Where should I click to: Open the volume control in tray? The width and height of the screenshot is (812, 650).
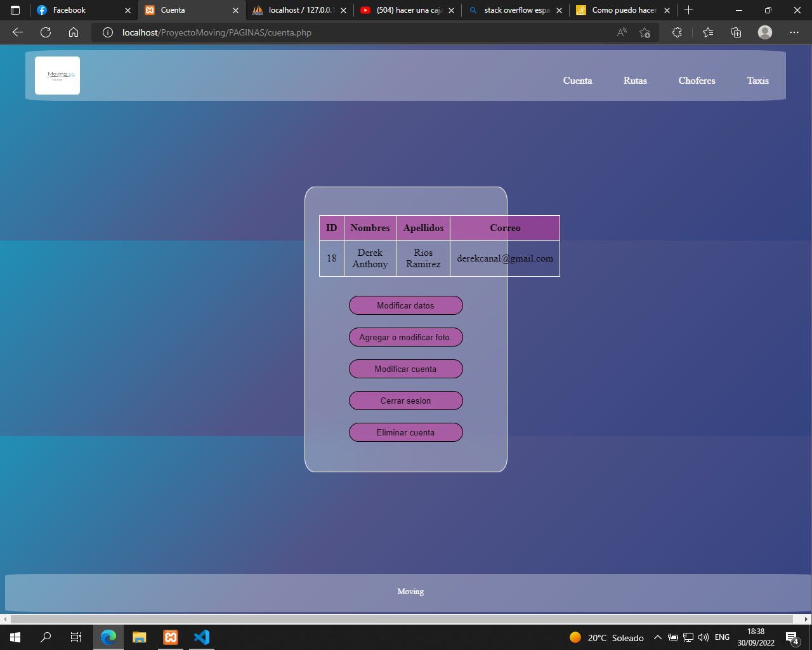coord(703,637)
